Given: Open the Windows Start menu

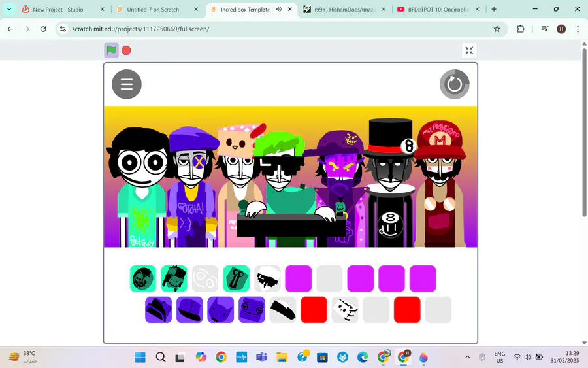Looking at the screenshot, I should pos(140,357).
